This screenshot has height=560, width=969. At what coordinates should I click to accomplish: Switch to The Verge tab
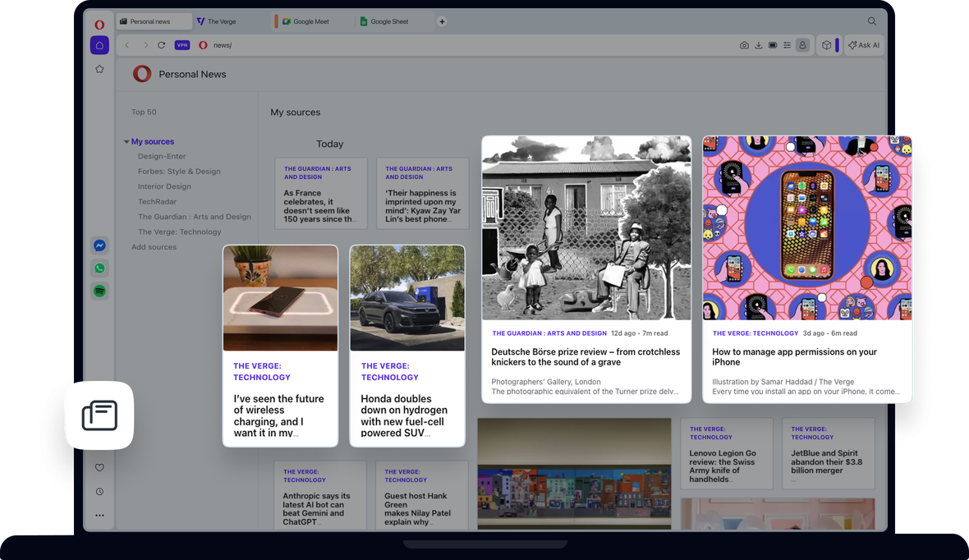[x=222, y=21]
